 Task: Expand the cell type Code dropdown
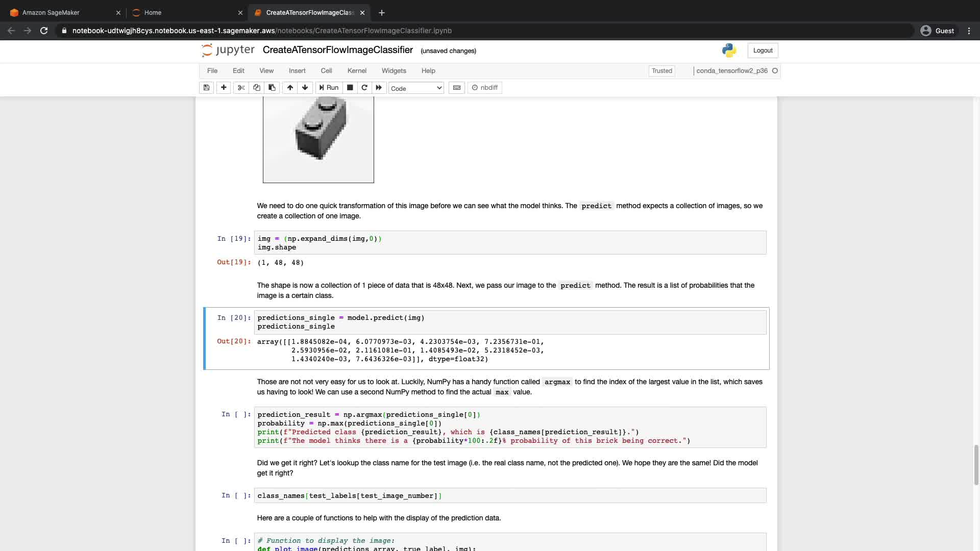tap(416, 88)
